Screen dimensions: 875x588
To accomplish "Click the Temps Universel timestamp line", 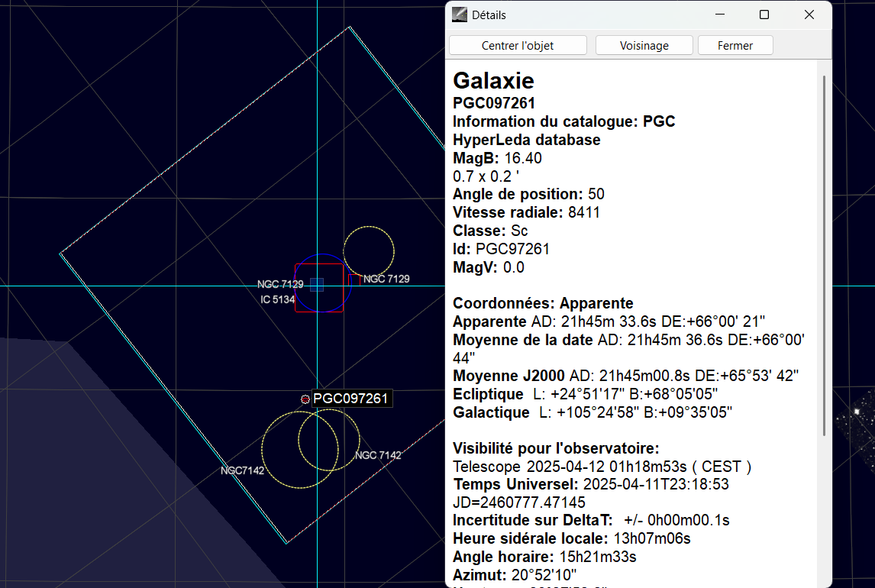I will [x=591, y=483].
